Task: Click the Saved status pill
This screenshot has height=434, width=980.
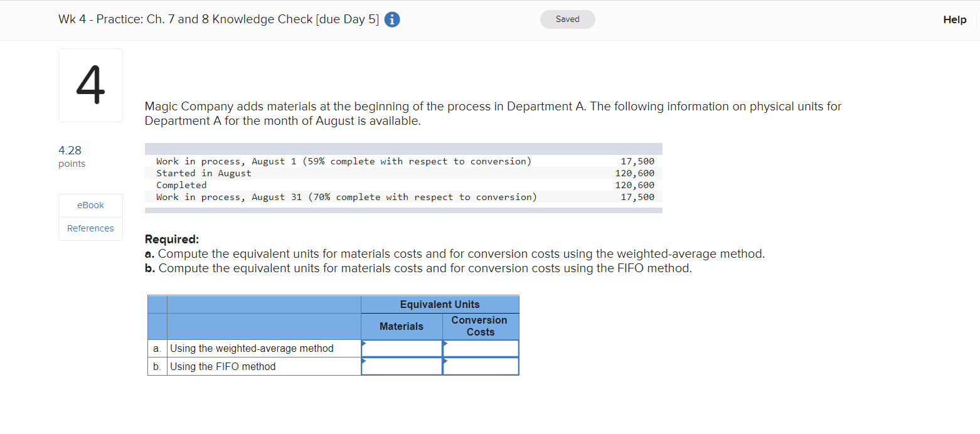Action: pos(567,19)
